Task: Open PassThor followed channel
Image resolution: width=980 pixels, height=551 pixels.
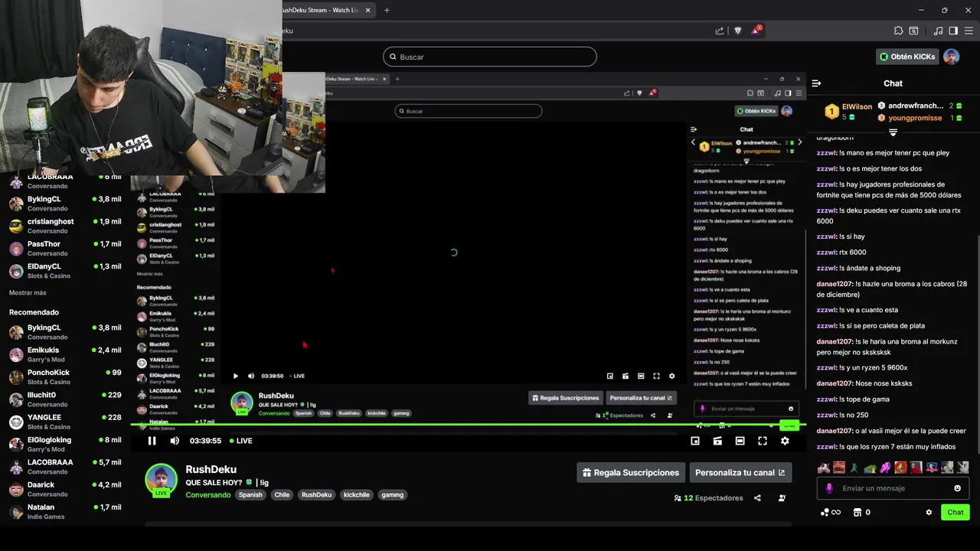Action: point(64,248)
